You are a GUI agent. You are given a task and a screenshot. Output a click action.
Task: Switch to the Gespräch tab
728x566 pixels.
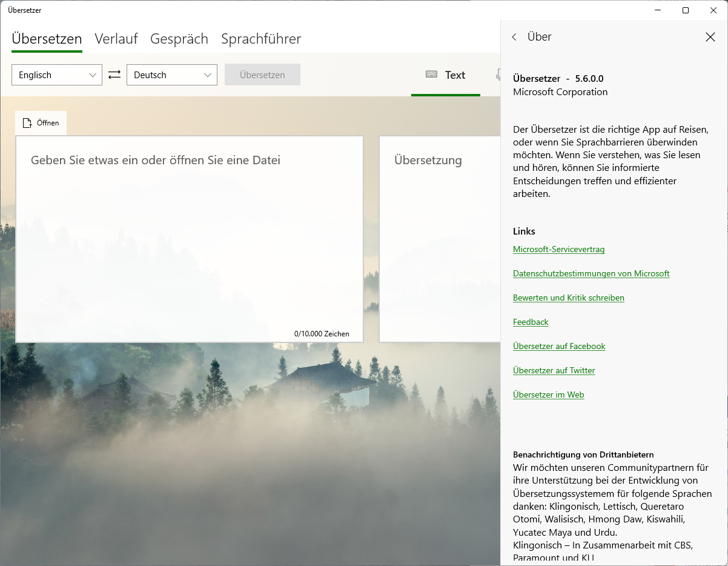tap(179, 39)
